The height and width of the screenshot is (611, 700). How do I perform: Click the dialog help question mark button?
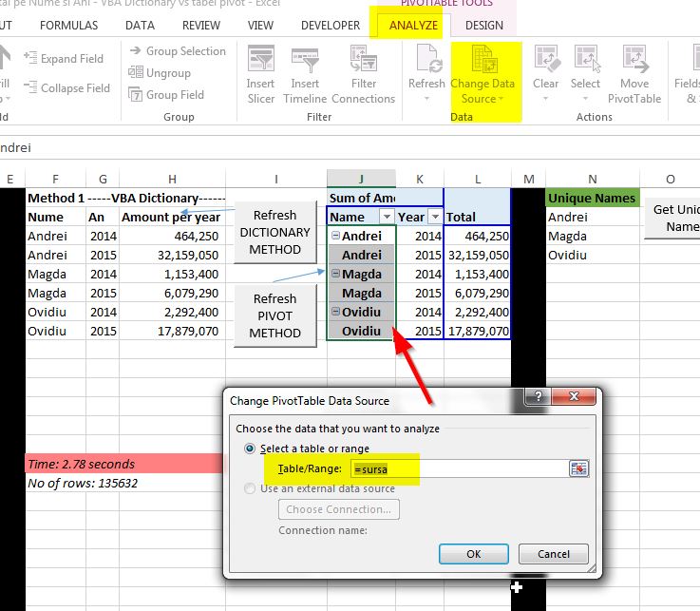point(539,395)
